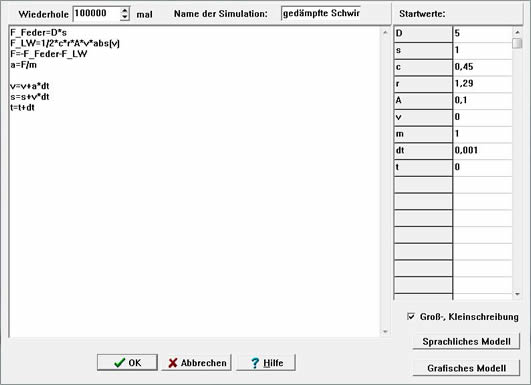Click the Startwerte table scrollbar thumb
Image resolution: width=531 pixels, height=385 pixels.
(x=517, y=43)
